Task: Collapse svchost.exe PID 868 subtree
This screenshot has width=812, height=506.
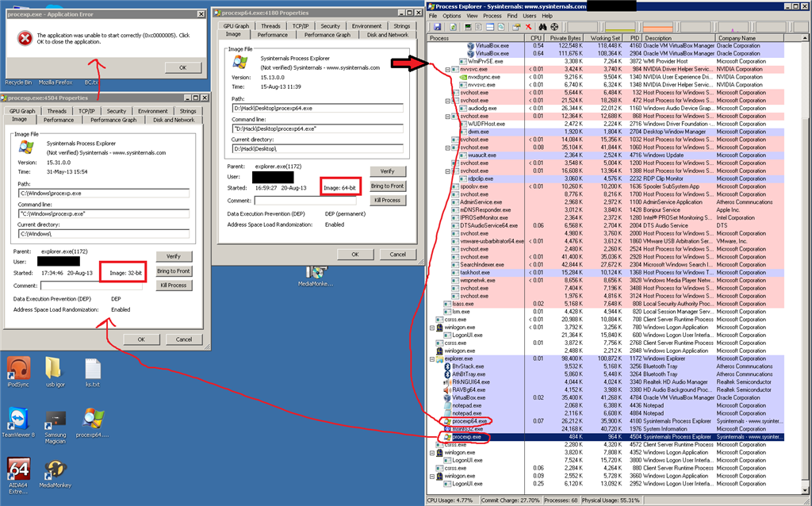Action: (448, 116)
